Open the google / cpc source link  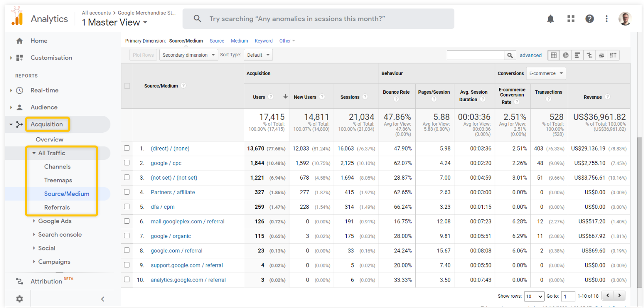click(x=166, y=163)
